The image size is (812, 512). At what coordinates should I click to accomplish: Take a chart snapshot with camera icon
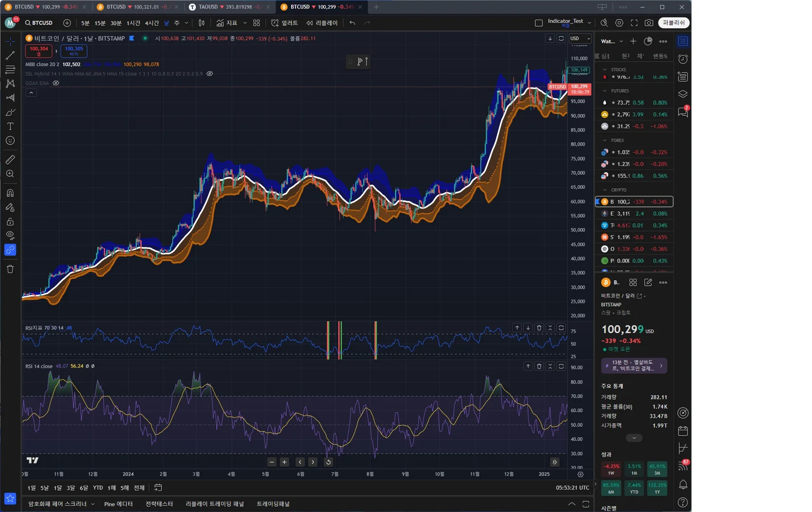coord(649,23)
